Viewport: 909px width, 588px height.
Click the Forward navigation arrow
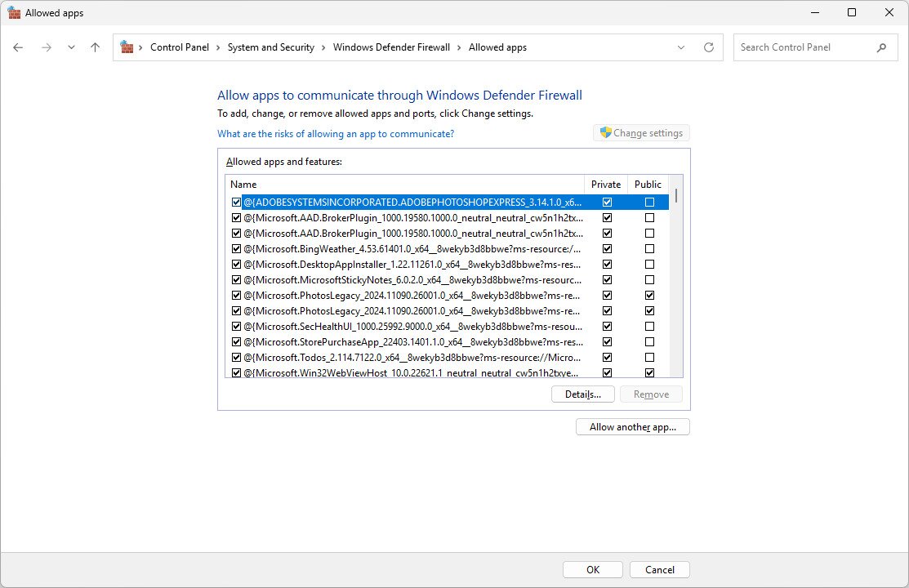46,47
